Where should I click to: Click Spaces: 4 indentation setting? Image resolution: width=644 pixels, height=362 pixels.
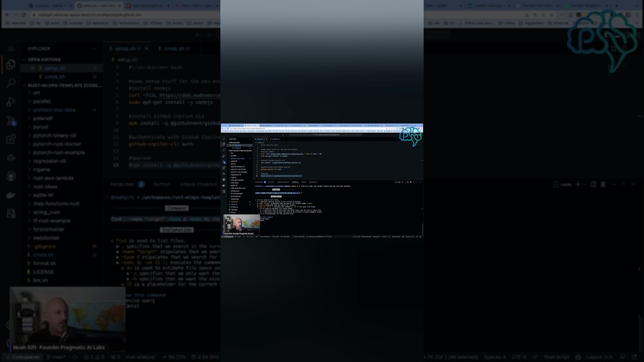coord(376,237)
